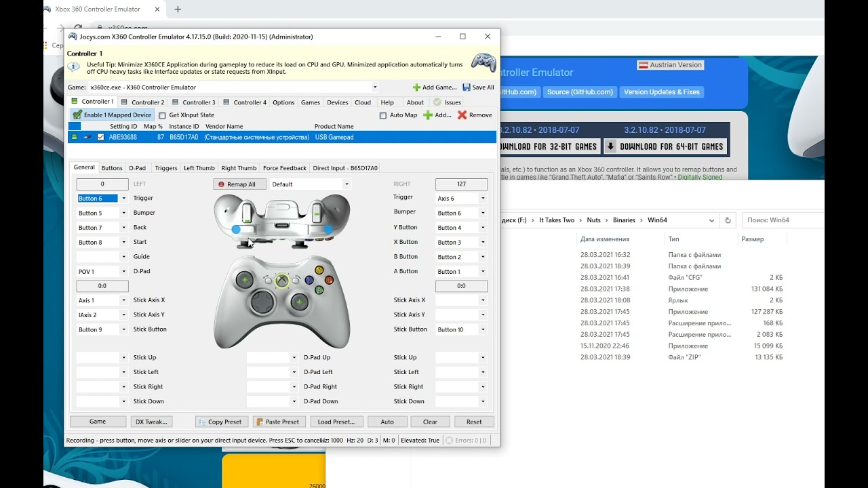The width and height of the screenshot is (868, 488).
Task: Toggle Enable 1 Mapped Device button
Action: tap(112, 115)
